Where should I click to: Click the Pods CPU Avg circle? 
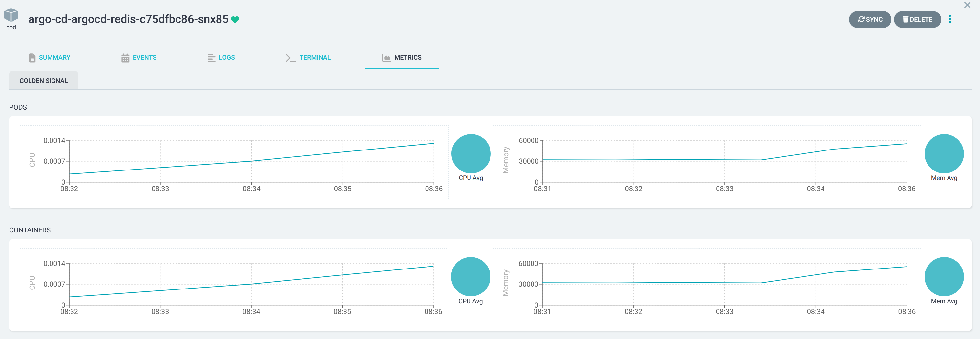[x=471, y=154]
